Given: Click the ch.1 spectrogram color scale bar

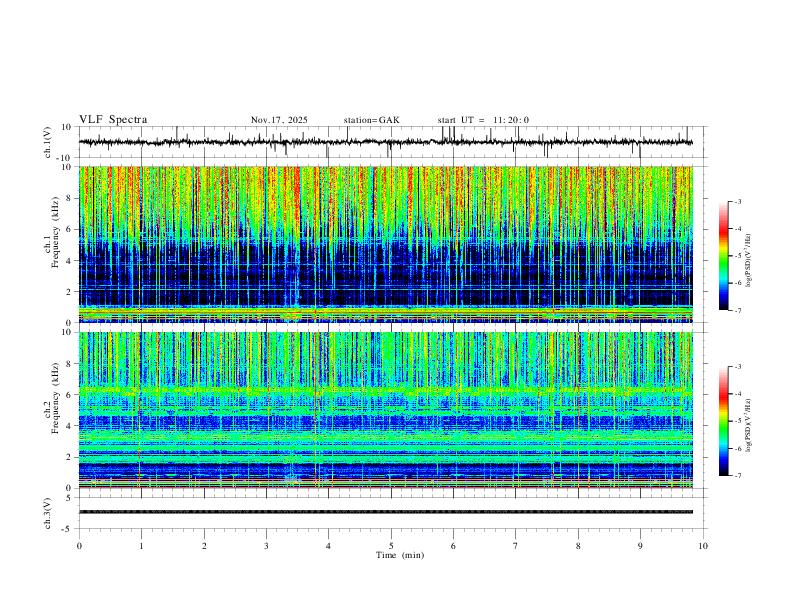Looking at the screenshot, I should click(x=724, y=256).
